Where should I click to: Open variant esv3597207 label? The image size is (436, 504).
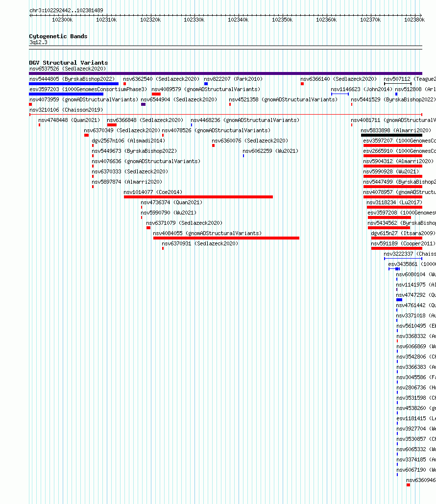point(399,141)
